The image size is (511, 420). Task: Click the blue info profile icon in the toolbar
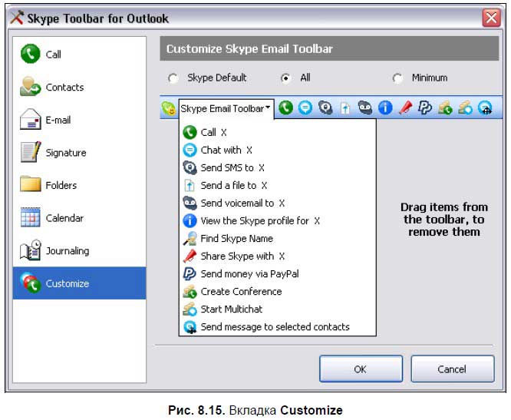tap(385, 109)
